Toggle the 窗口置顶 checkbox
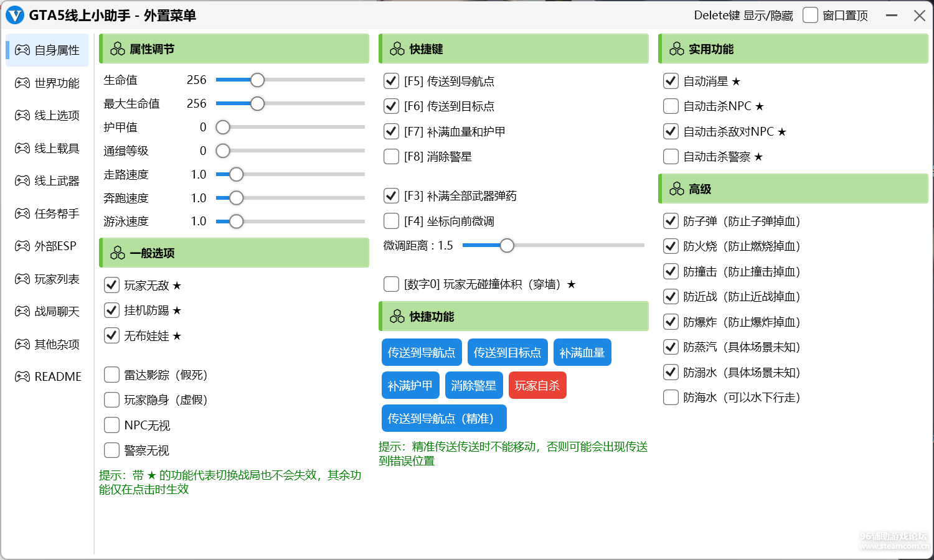The image size is (934, 560). (x=810, y=16)
